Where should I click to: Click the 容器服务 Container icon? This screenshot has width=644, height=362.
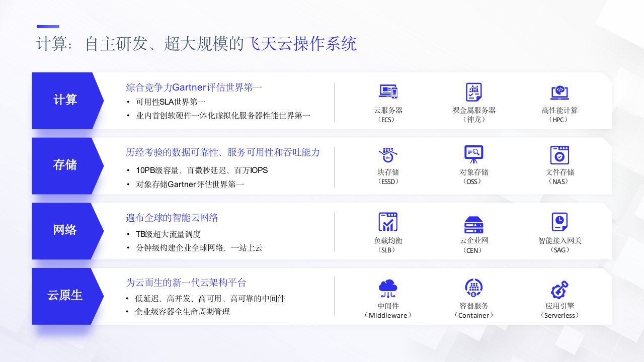(473, 288)
